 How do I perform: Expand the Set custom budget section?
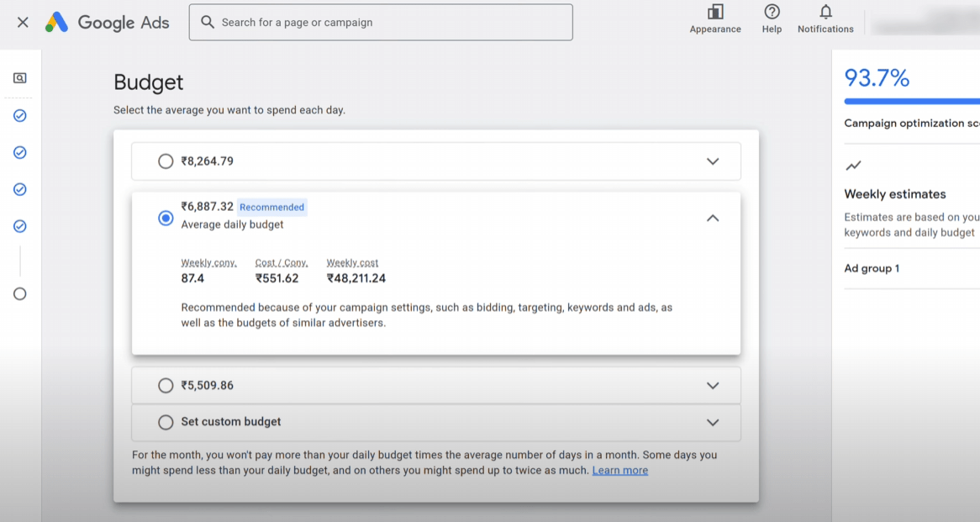coord(713,422)
